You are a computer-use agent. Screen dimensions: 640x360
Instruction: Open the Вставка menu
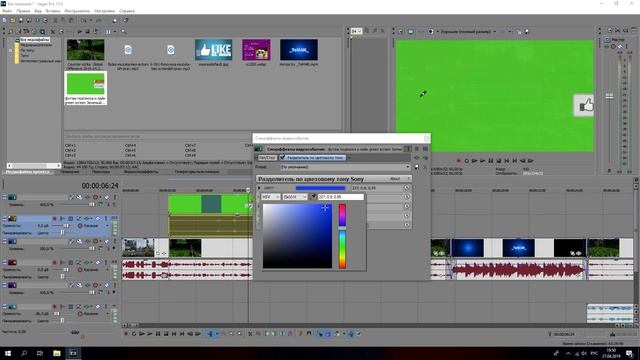[x=53, y=11]
